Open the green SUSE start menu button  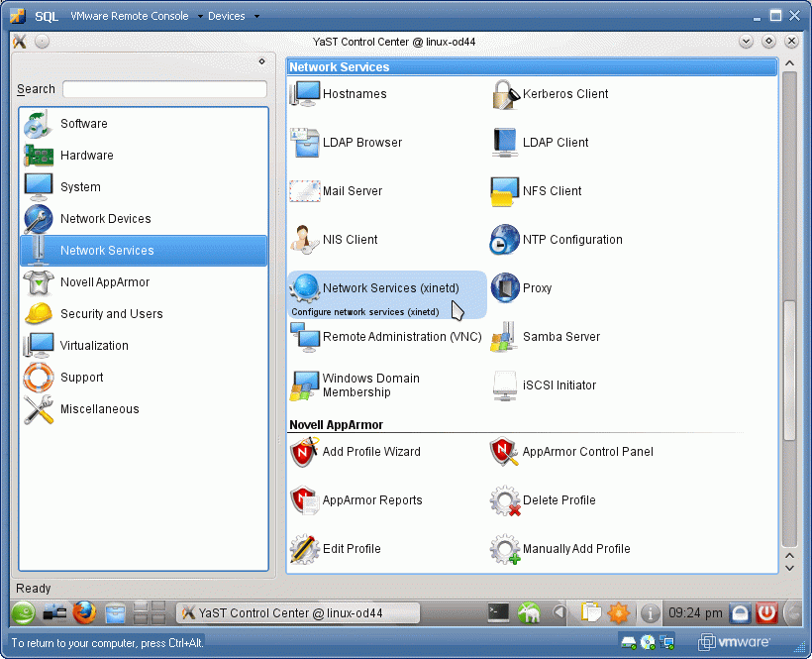click(24, 613)
